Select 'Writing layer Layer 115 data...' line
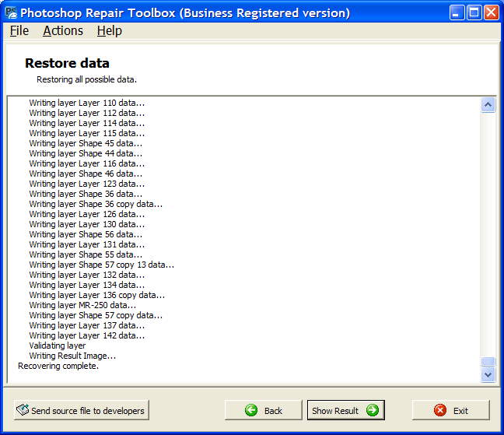Screen dimensions: 504x435 point(87,133)
